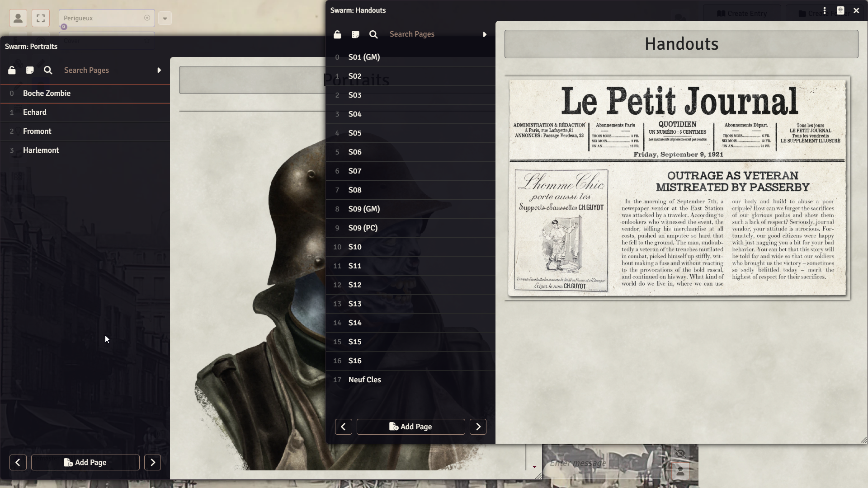Select page S07 in Handouts
Screen dimensions: 868x488
410,171
